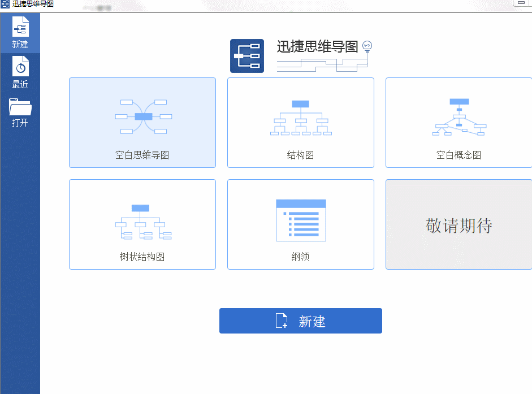Click the 新建 label in the sidebar
Image resolution: width=532 pixels, height=394 pixels.
(x=20, y=44)
